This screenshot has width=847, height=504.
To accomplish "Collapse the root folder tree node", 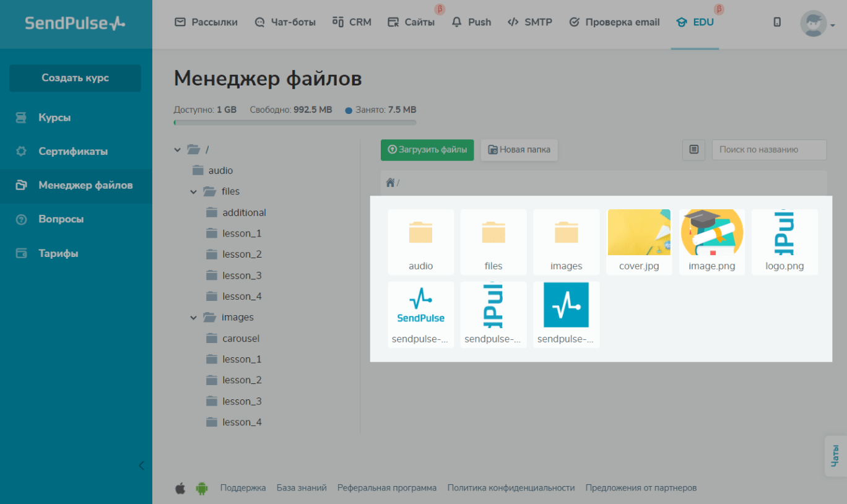I will pyautogui.click(x=178, y=149).
